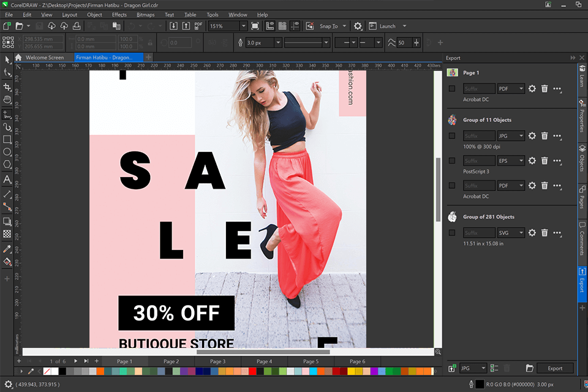The height and width of the screenshot is (392, 588).
Task: Click the Export button
Action: (x=555, y=368)
